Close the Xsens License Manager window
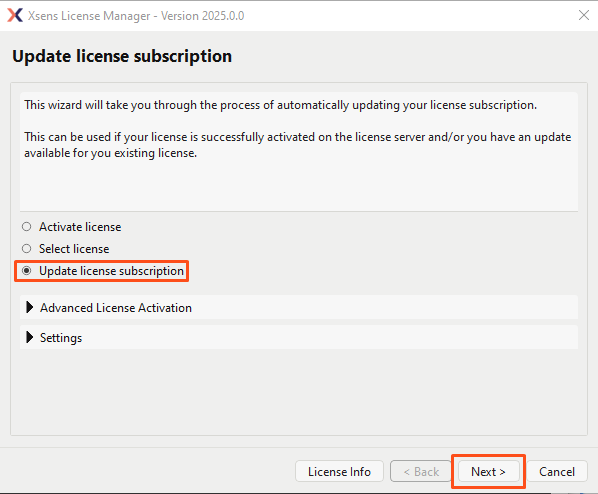Viewport: 598px width, 494px height. [584, 15]
